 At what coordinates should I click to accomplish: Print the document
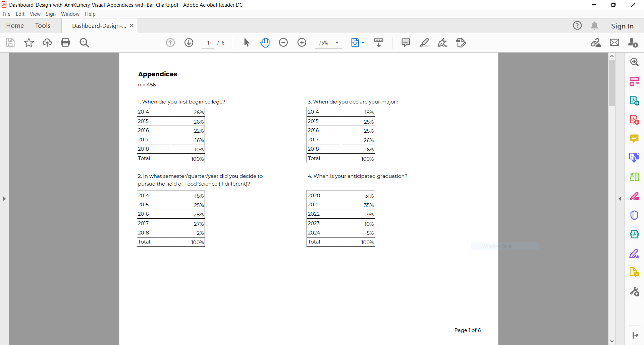65,43
